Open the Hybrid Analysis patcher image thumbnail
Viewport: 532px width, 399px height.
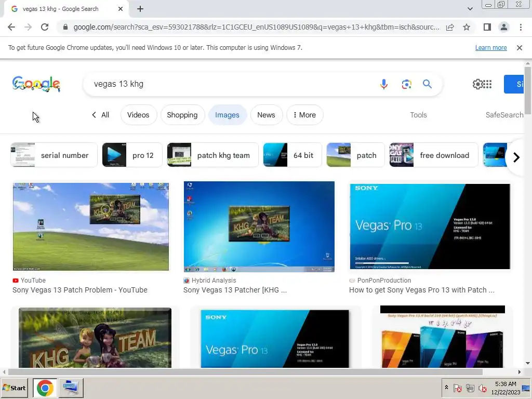pyautogui.click(x=259, y=227)
